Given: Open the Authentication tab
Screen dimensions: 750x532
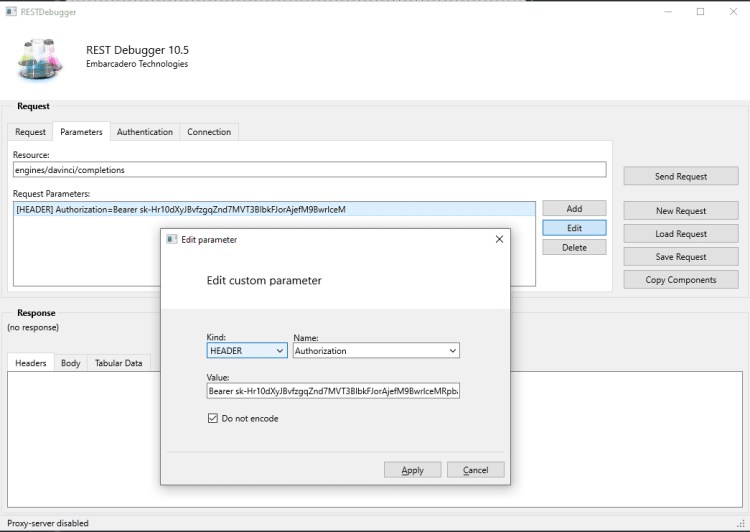Looking at the screenshot, I should coord(145,132).
